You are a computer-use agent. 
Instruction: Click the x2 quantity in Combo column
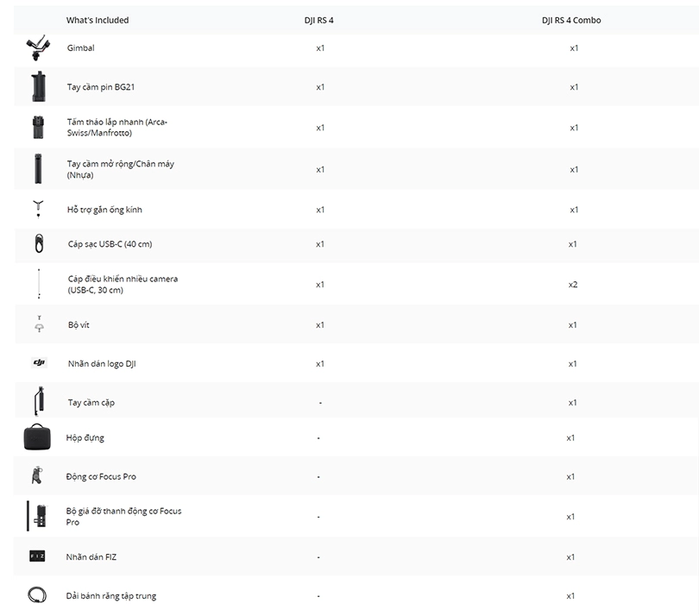pos(572,284)
